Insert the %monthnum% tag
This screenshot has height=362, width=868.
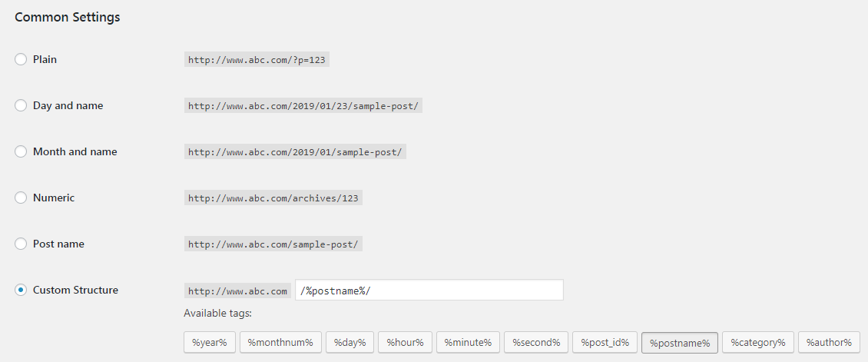point(280,343)
